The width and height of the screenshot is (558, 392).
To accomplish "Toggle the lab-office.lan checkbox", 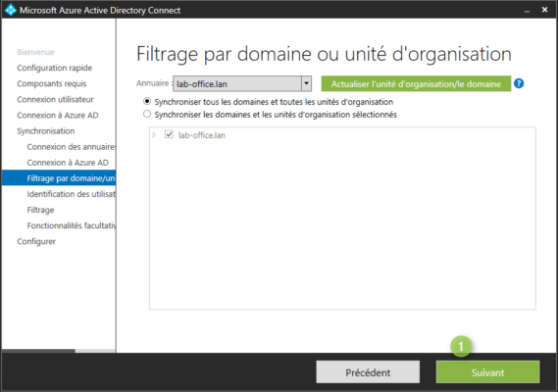I will pyautogui.click(x=169, y=135).
